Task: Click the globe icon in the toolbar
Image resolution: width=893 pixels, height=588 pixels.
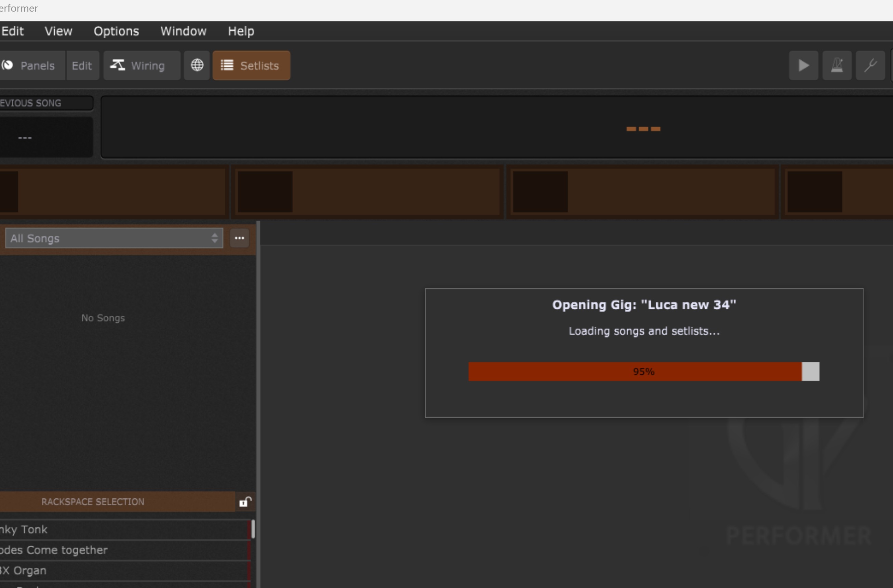Action: click(197, 66)
